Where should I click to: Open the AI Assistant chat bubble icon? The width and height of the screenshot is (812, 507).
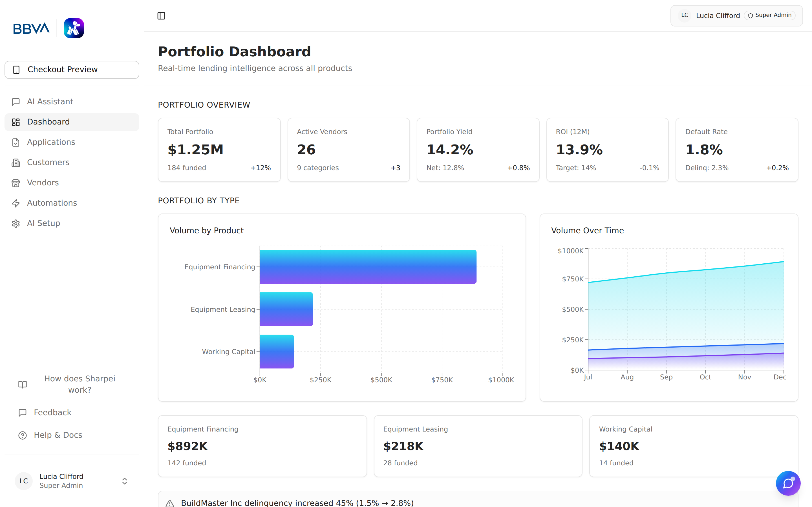click(x=16, y=101)
